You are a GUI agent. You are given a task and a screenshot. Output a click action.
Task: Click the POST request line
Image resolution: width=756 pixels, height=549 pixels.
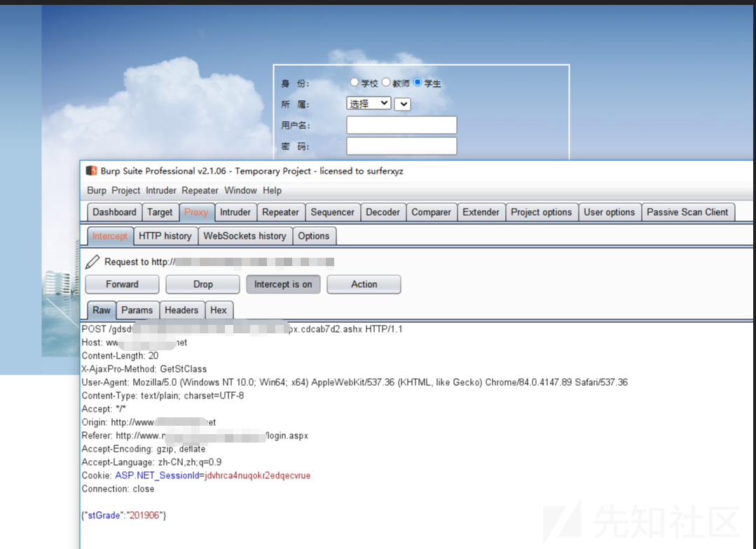(242, 328)
